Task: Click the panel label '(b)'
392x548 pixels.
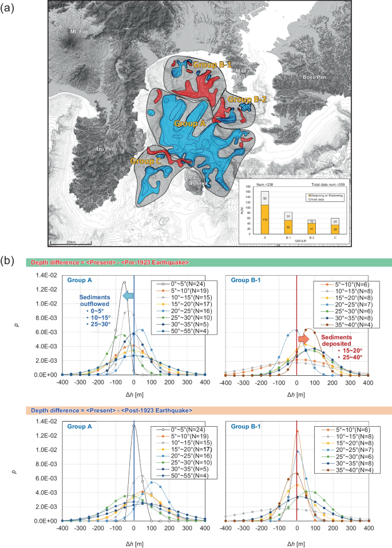Action: click(7, 261)
